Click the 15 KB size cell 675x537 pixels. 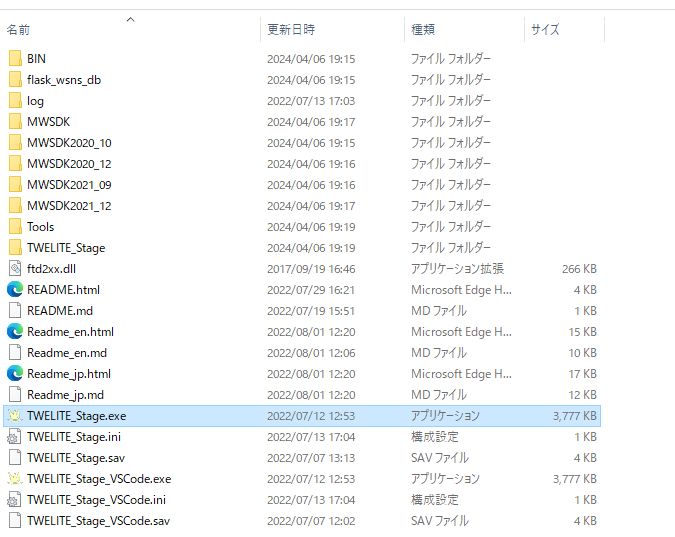pyautogui.click(x=582, y=332)
